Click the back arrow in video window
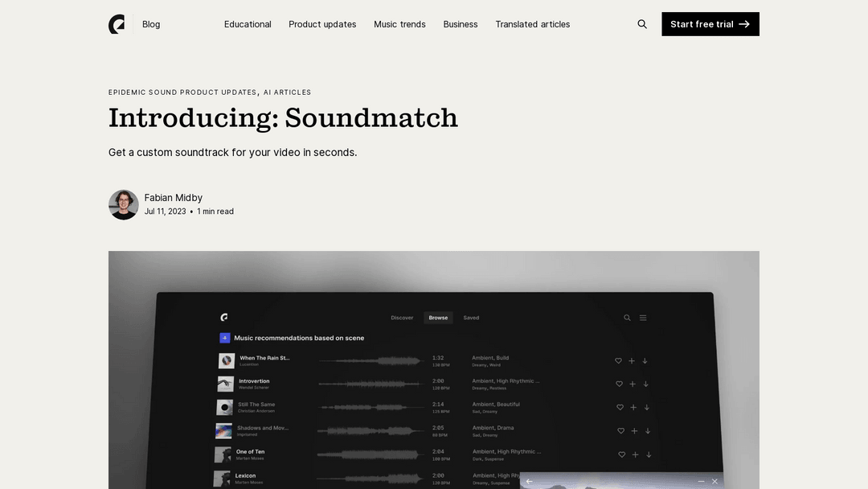The height and width of the screenshot is (489, 868). click(x=529, y=481)
